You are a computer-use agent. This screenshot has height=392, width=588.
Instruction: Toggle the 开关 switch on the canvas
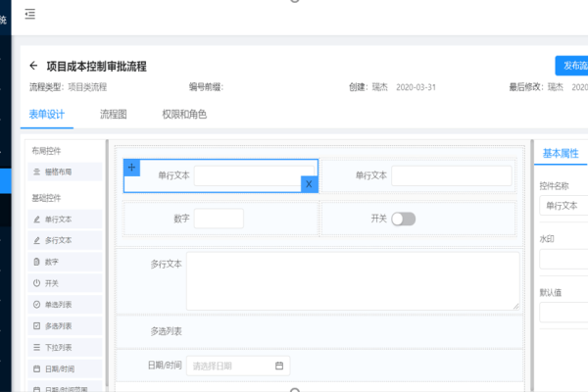coord(404,219)
